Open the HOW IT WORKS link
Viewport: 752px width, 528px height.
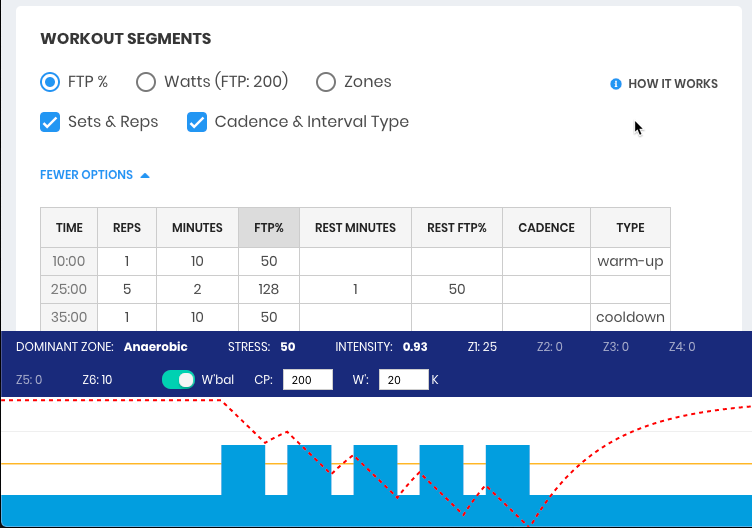tap(673, 84)
